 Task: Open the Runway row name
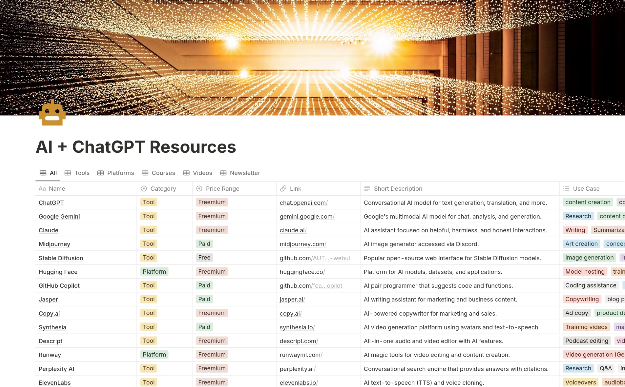[50, 355]
